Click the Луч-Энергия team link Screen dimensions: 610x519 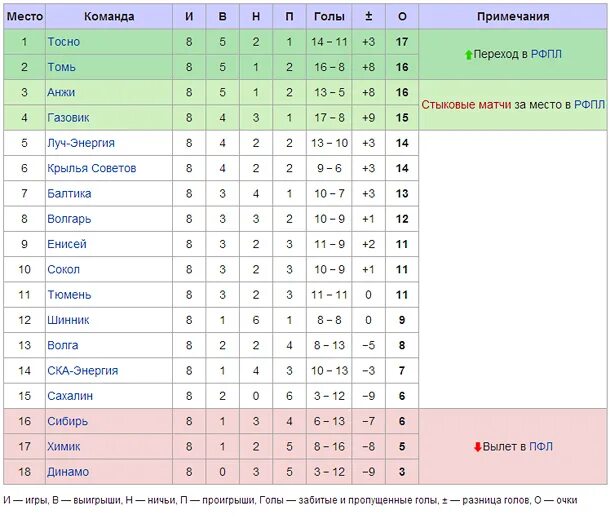81,143
